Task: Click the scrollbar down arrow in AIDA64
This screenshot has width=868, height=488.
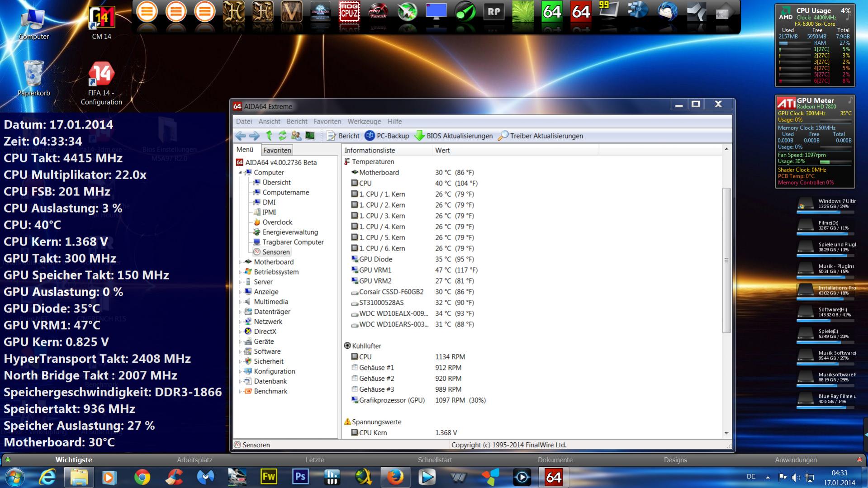Action: (x=726, y=433)
